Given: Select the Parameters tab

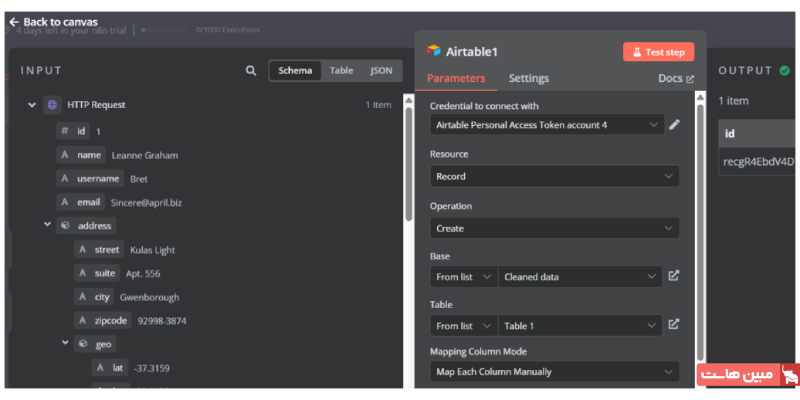Looking at the screenshot, I should click(456, 78).
